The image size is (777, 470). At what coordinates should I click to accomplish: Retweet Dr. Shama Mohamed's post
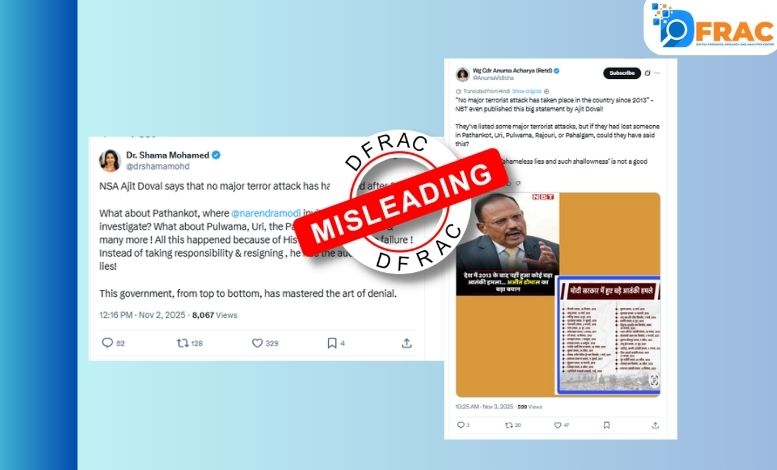[x=183, y=343]
